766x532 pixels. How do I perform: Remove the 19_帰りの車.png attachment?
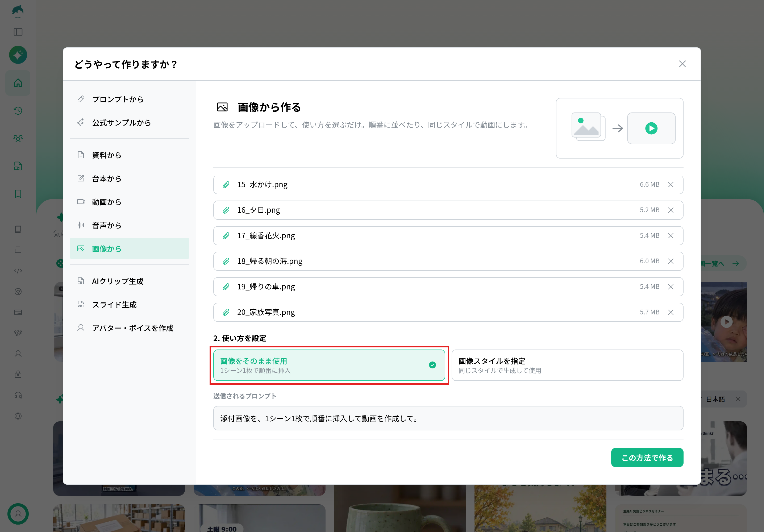click(x=671, y=287)
